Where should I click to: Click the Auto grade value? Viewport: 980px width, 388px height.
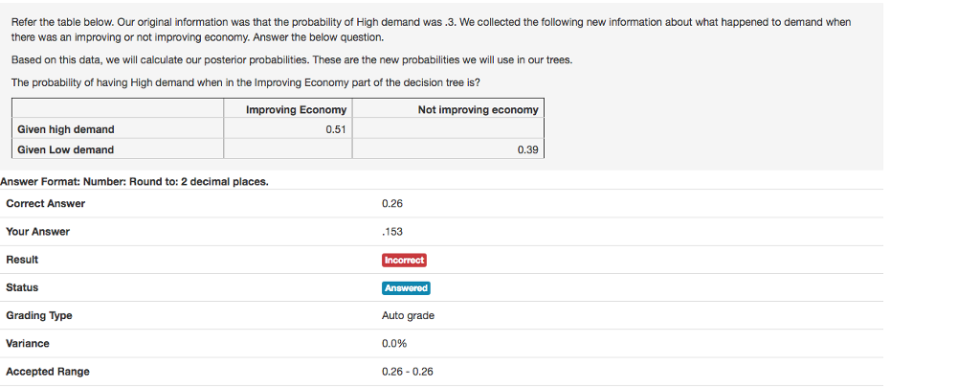click(x=408, y=315)
